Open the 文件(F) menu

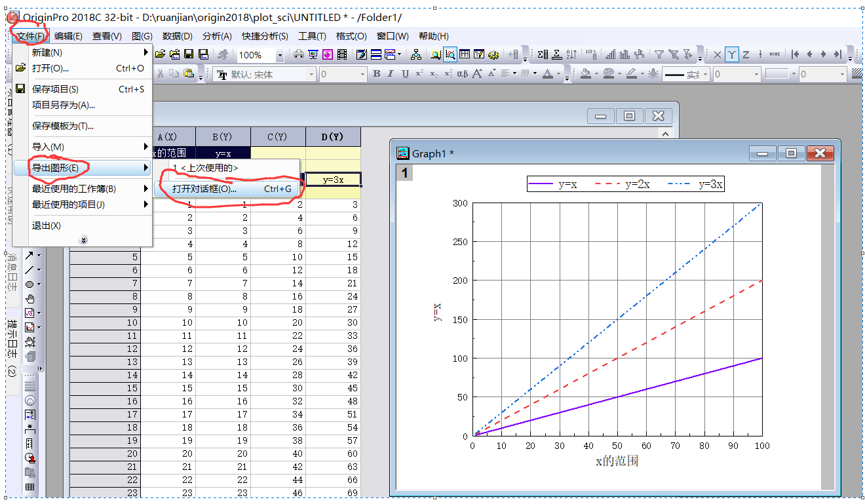[30, 36]
